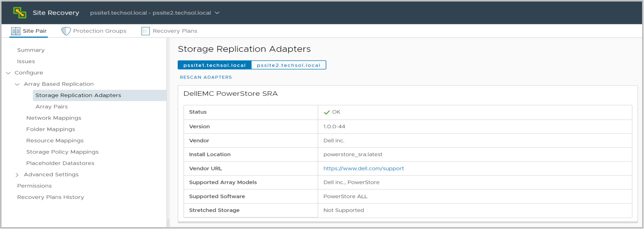
Task: Click the sidebar splitter drag handle
Action: coord(168,223)
